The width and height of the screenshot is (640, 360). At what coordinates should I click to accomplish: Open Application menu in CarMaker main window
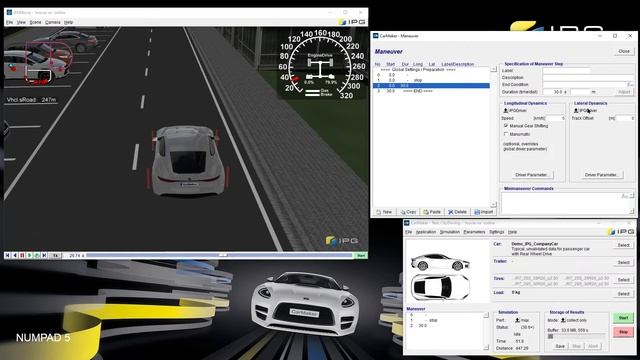[426, 232]
